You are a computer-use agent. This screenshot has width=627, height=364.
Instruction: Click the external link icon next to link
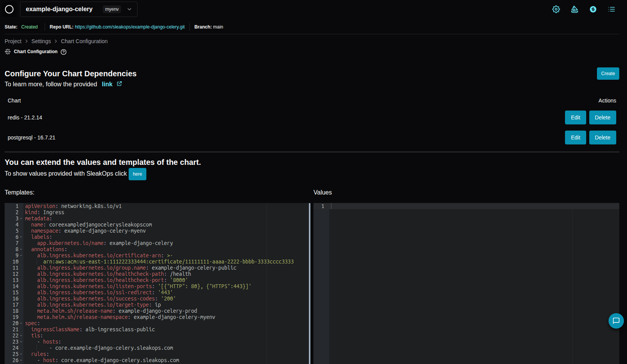point(119,84)
